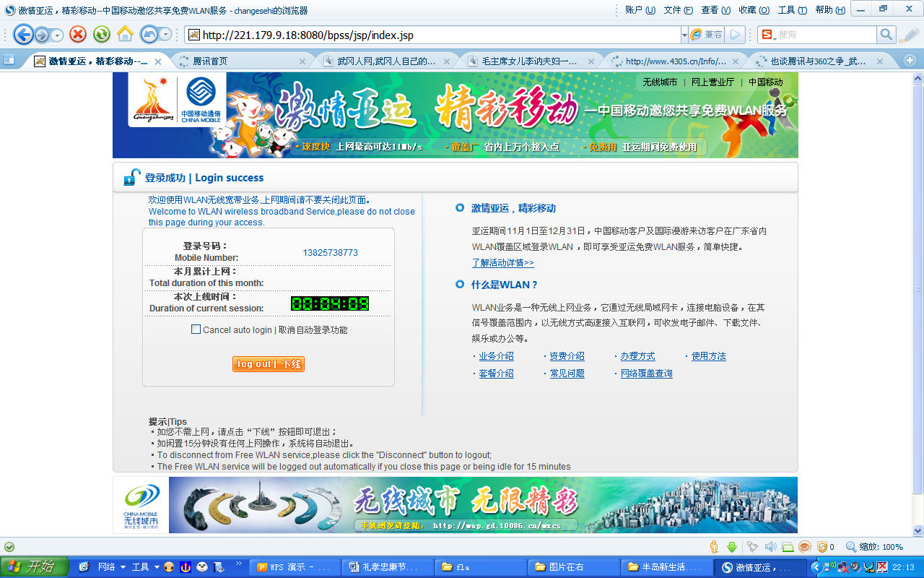Open the 账户 (U) menu
Screen dimensions: 924x578
[640, 9]
